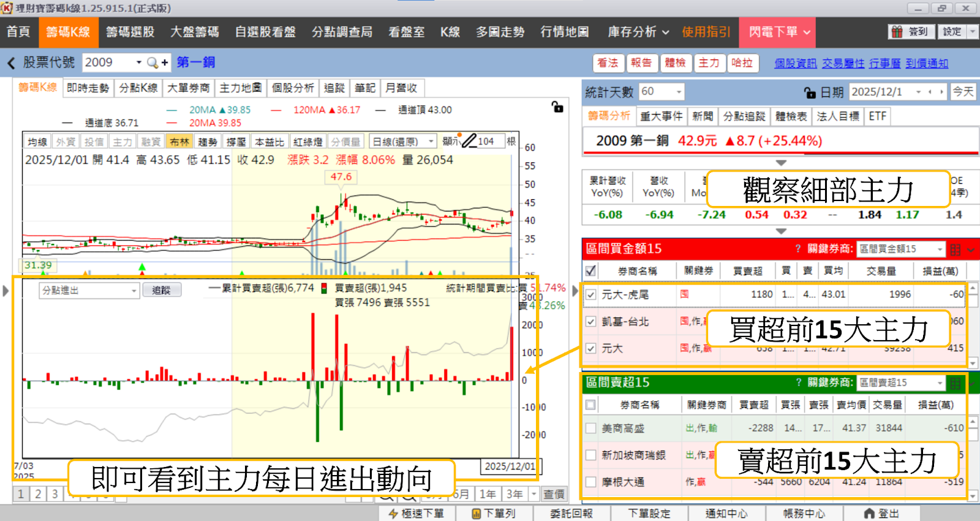Open help question mark on 區間買金額15 header
Image resolution: width=980 pixels, height=521 pixels.
(797, 249)
